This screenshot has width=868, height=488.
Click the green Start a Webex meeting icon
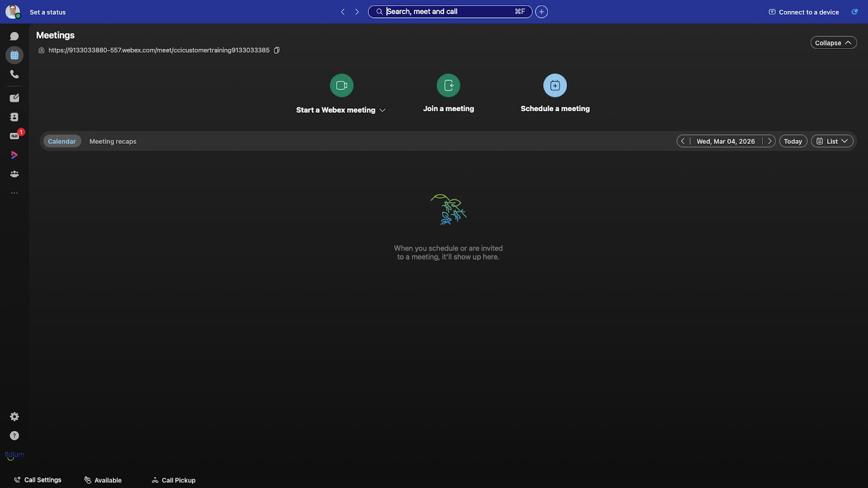point(342,85)
